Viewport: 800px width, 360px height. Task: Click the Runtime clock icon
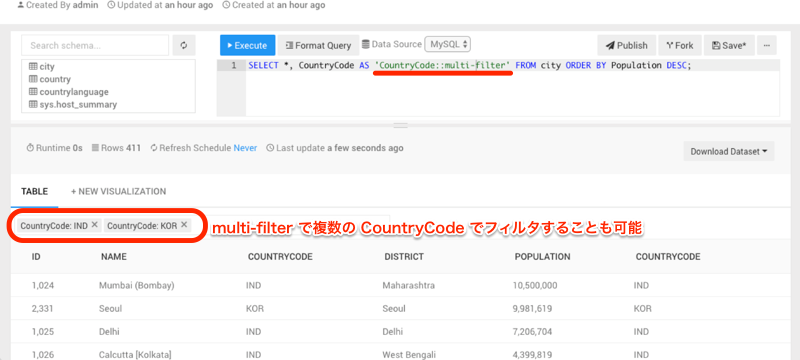click(30, 148)
